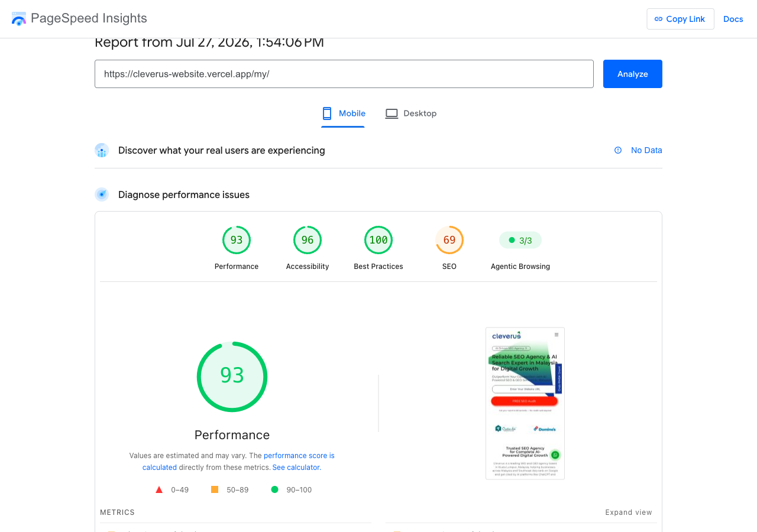Image resolution: width=757 pixels, height=532 pixels.
Task: Click the Agentic Browsing 3/3 badge
Action: [x=520, y=240]
